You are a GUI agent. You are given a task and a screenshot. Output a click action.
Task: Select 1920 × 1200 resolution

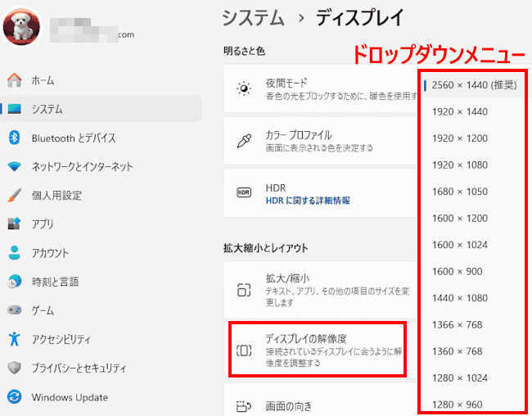click(460, 138)
